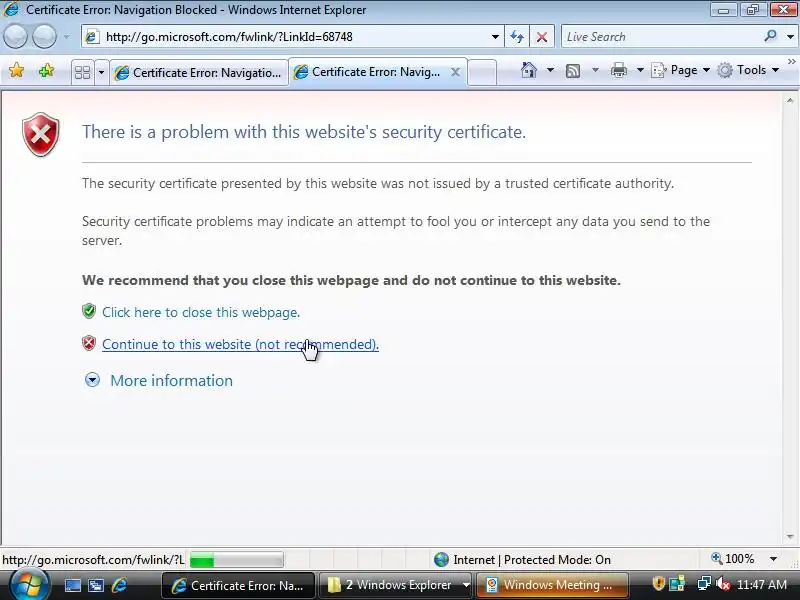The width and height of the screenshot is (800, 600).
Task: Expand the zoom level dropdown
Action: [773, 559]
